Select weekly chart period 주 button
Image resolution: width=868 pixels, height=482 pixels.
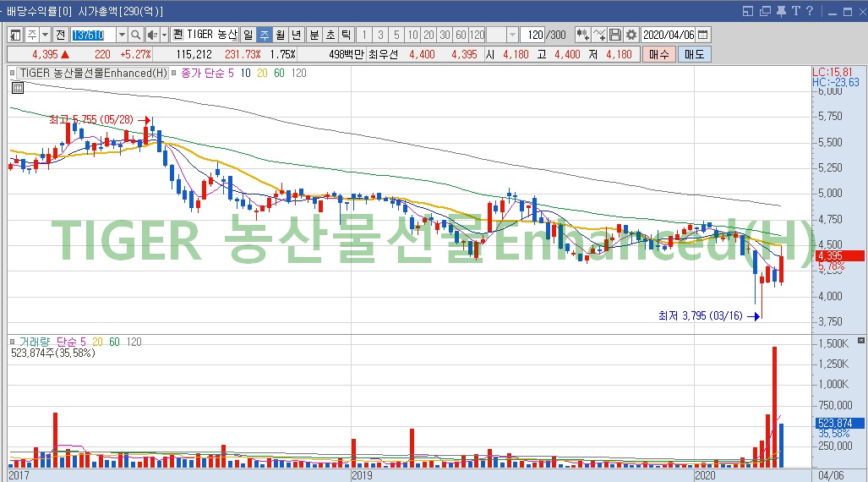265,35
